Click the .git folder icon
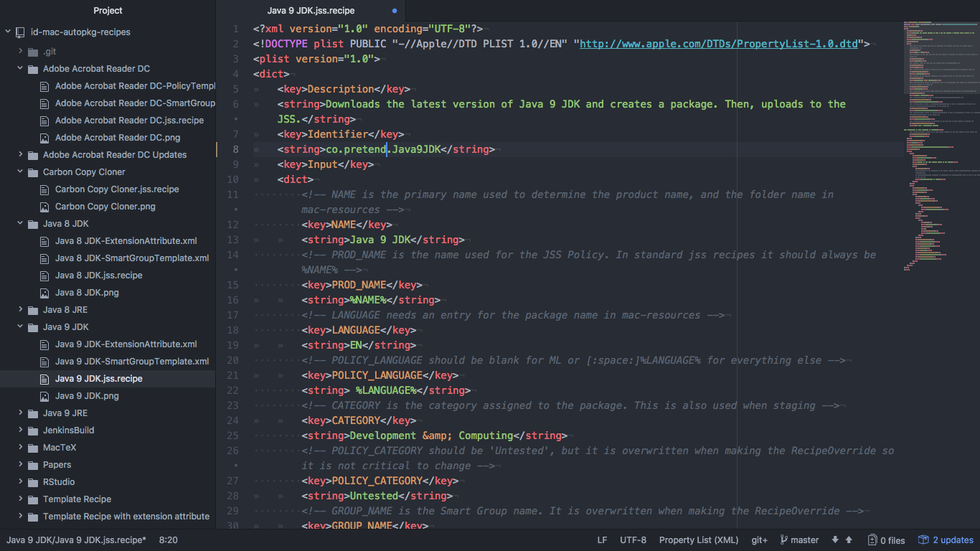This screenshot has width=980, height=551. pyautogui.click(x=32, y=52)
